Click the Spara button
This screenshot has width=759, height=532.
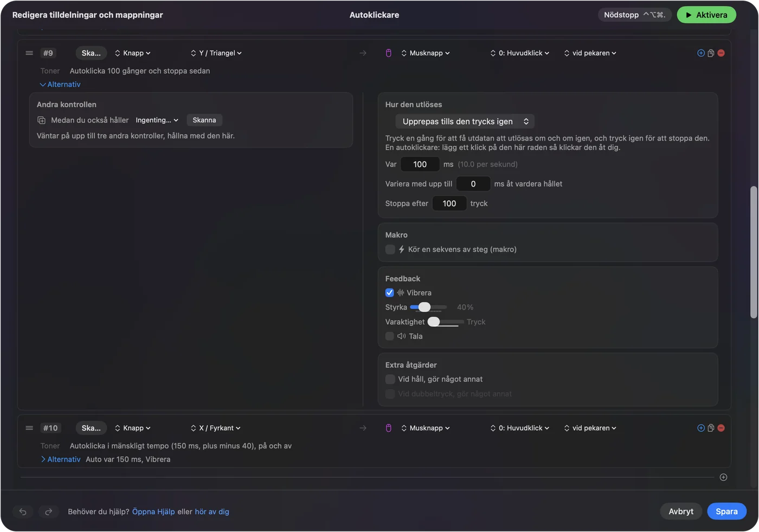pyautogui.click(x=726, y=511)
